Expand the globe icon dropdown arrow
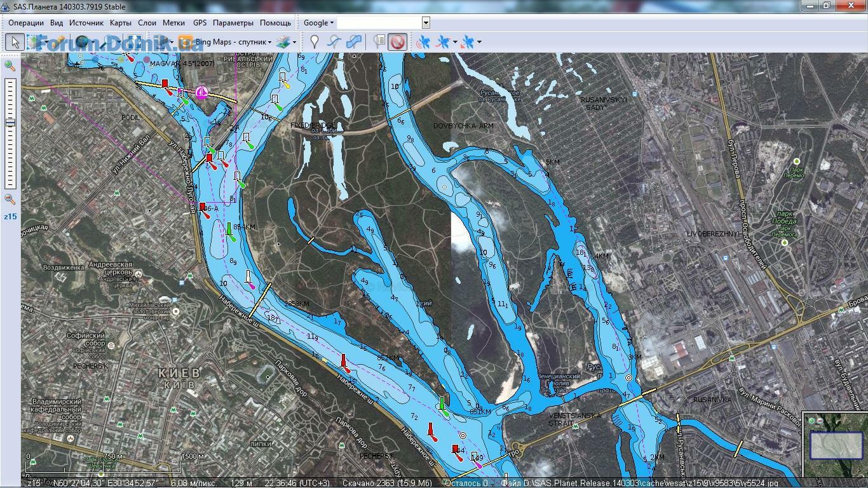Image resolution: width=868 pixels, height=488 pixels. coord(93,42)
